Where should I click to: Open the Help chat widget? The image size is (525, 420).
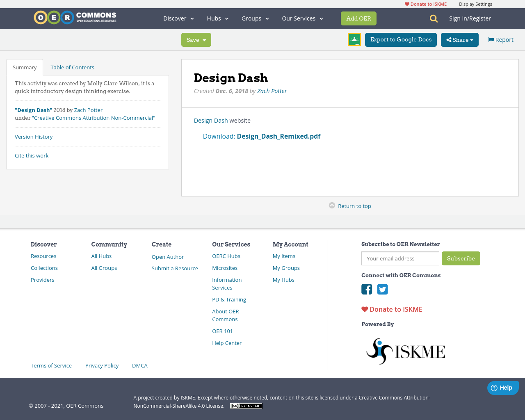[503, 388]
